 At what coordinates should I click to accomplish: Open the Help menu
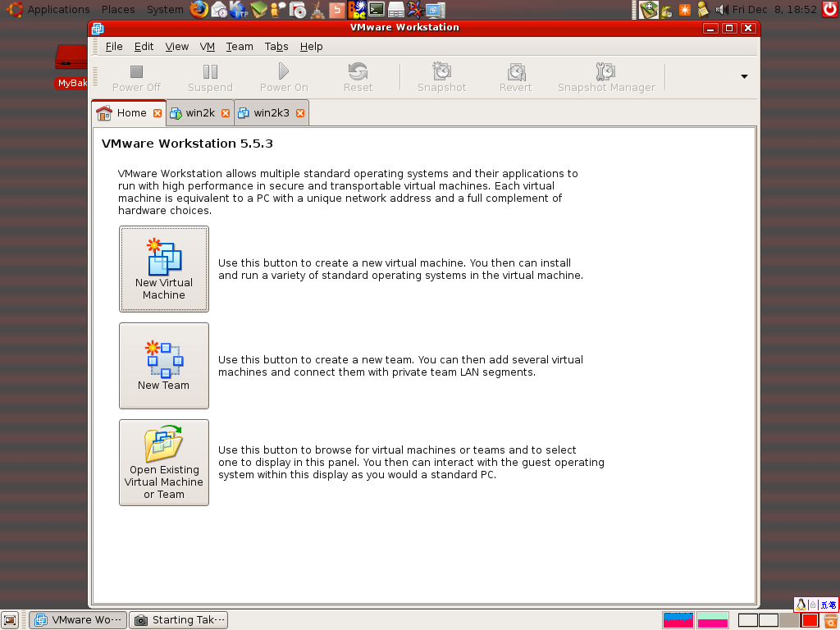click(311, 47)
